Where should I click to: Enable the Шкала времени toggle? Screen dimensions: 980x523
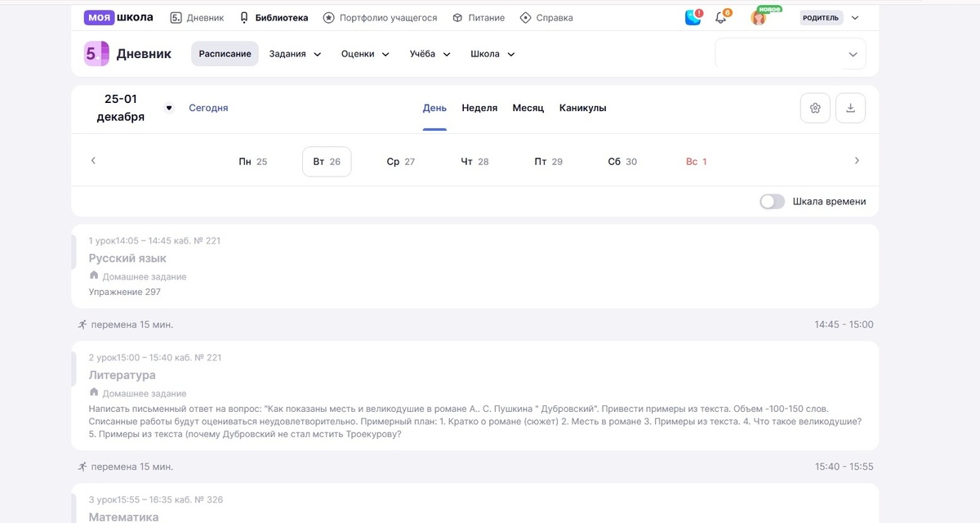click(770, 200)
